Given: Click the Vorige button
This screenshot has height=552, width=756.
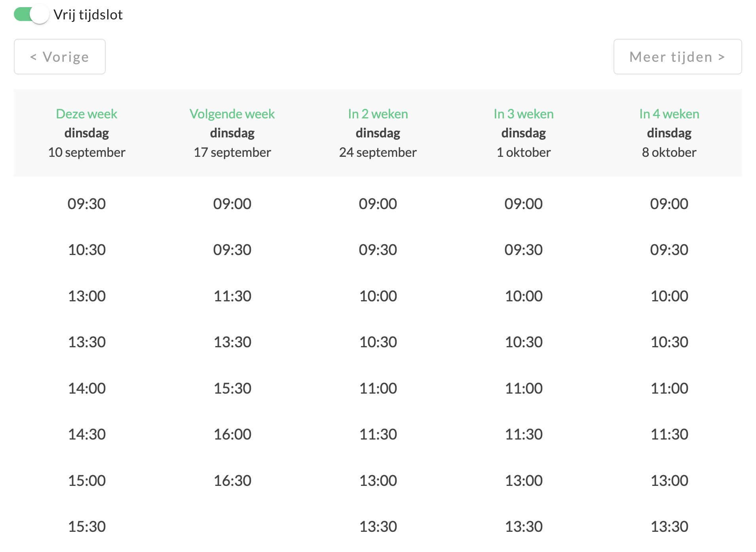Looking at the screenshot, I should coord(60,57).
